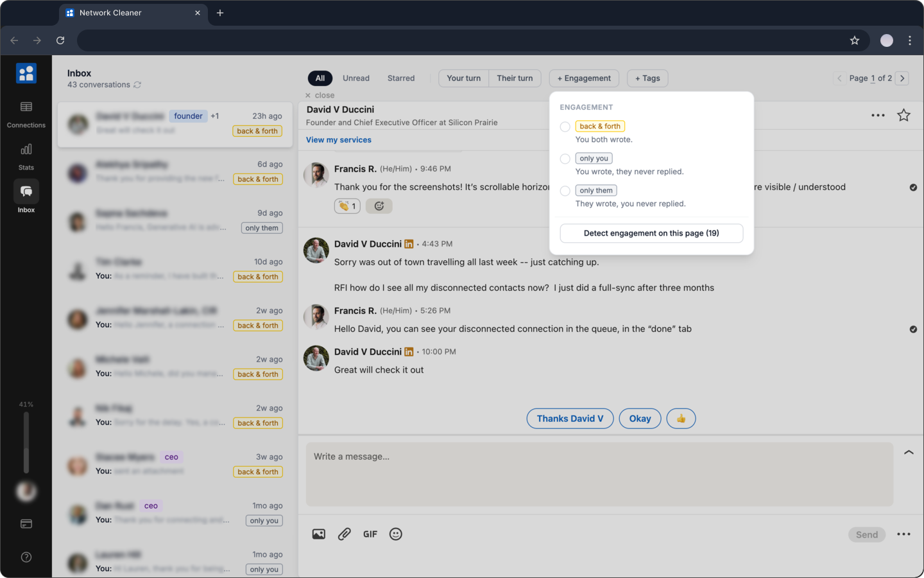Open the help question mark icon

tap(26, 557)
